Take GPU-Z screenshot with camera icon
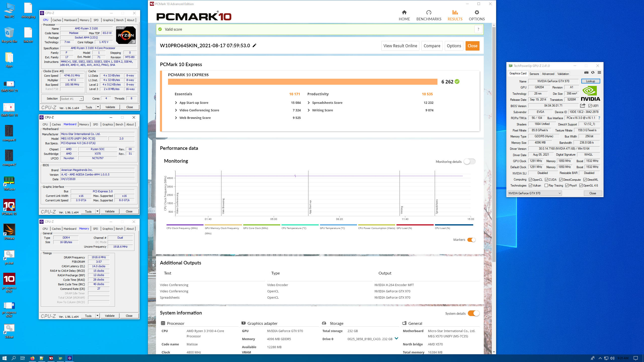The image size is (644, 362). click(x=586, y=73)
